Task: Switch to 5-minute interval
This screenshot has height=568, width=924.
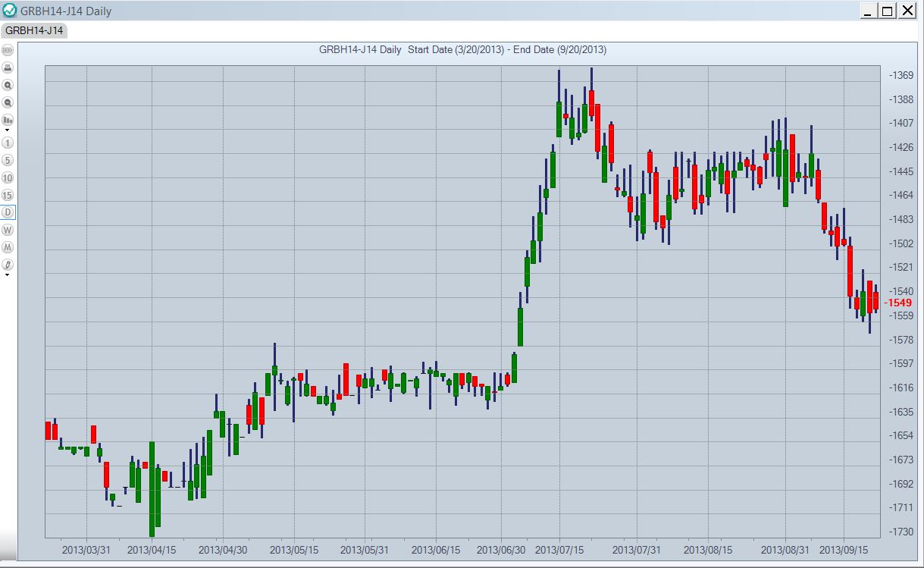Action: click(x=8, y=160)
